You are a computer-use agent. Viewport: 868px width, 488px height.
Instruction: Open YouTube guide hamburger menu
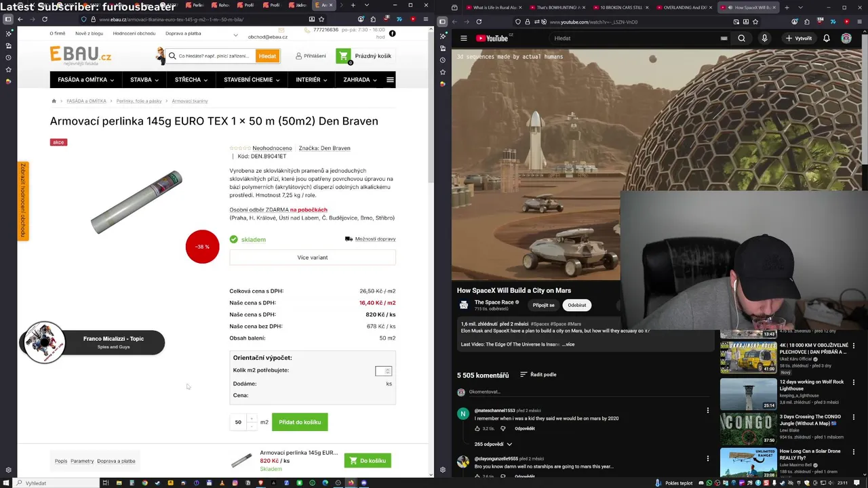pos(463,38)
